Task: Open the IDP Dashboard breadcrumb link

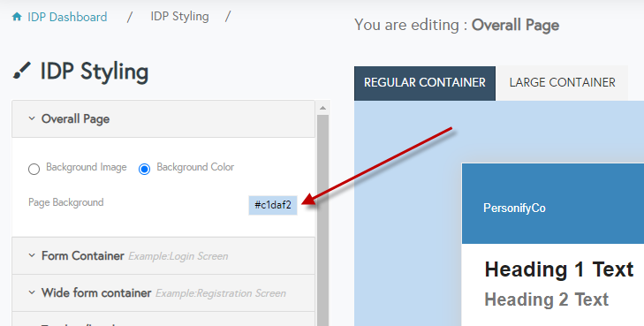Action: 67,17
